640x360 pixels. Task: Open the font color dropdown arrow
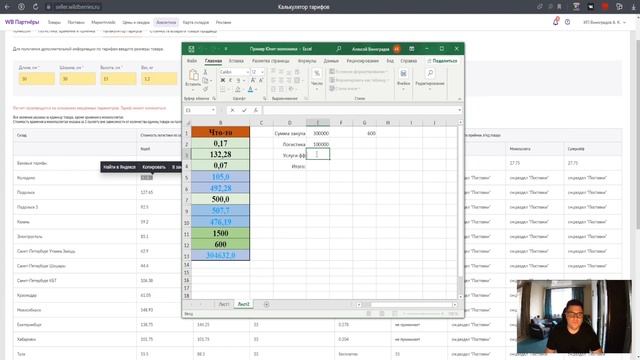pyautogui.click(x=256, y=89)
